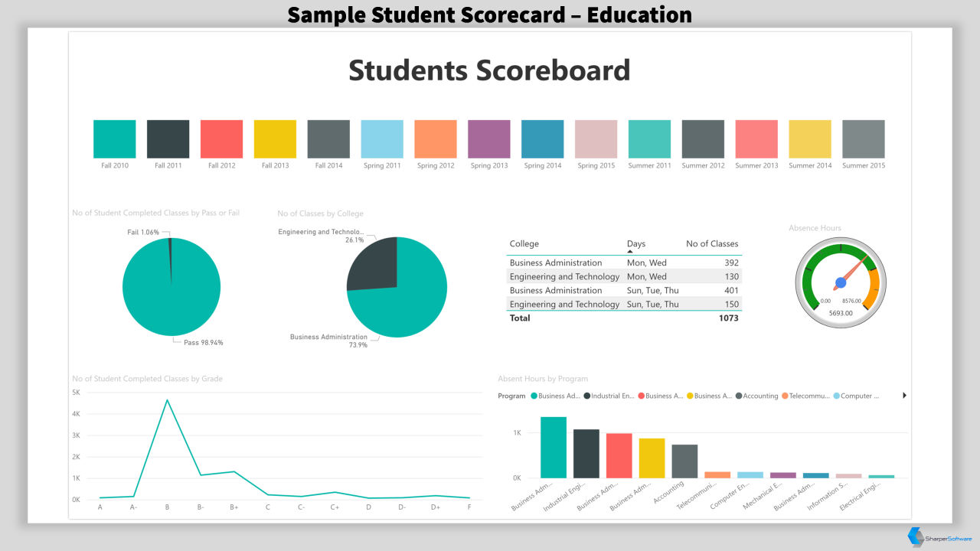Click the 392 classes table cell
980x551 pixels.
pos(731,263)
